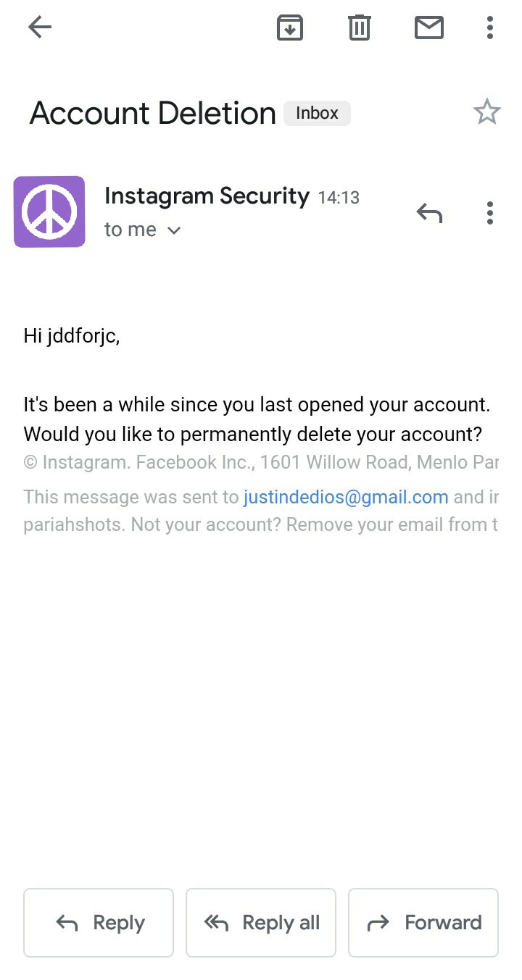The height and width of the screenshot is (980, 522).
Task: Tap the purple peace sign sender avatar
Action: pos(49,212)
